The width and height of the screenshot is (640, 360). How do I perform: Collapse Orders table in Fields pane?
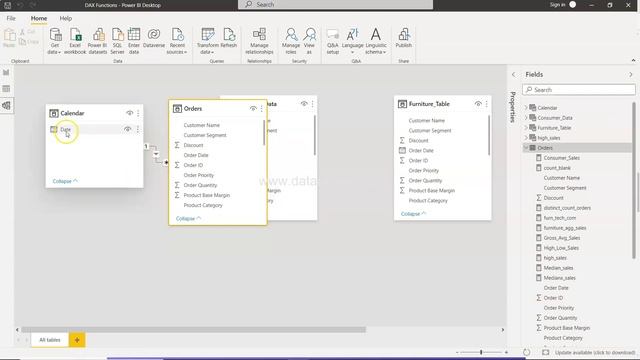[x=526, y=148]
